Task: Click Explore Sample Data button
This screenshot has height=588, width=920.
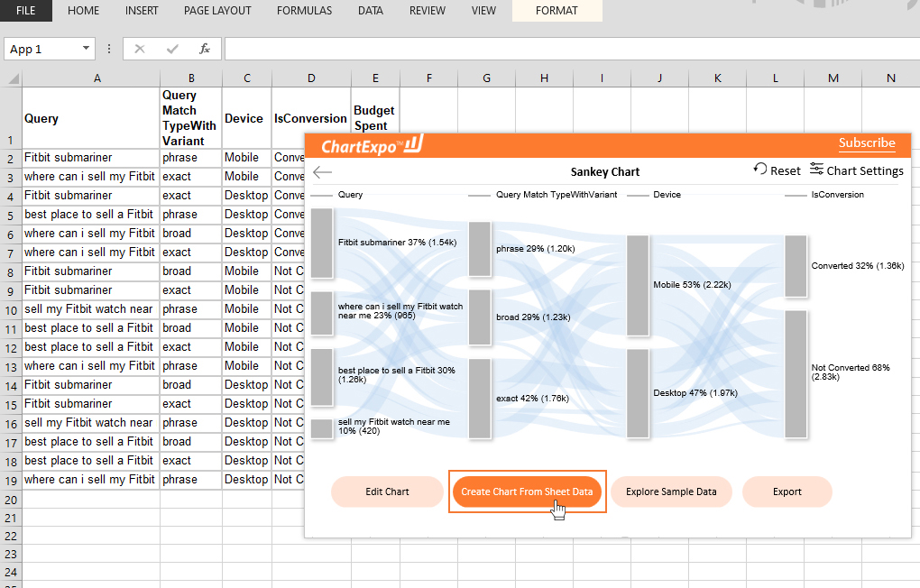Action: [671, 492]
